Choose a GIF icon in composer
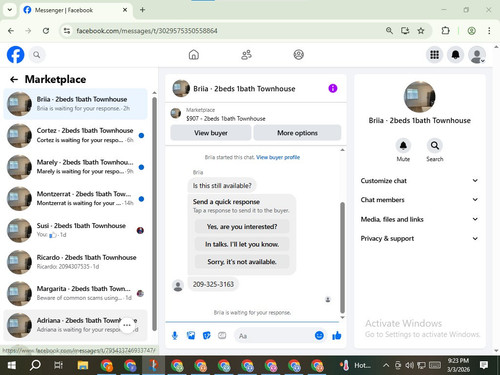The image size is (500, 375). click(222, 336)
